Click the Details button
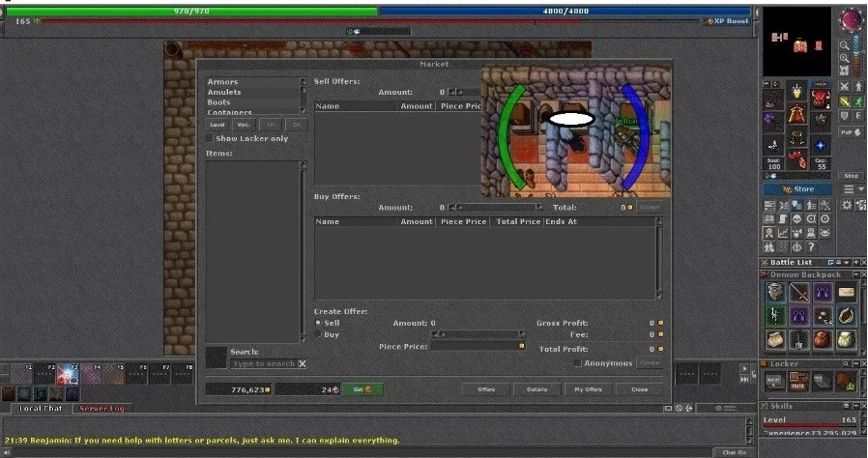Viewport: 868px width, 458px height. 536,389
